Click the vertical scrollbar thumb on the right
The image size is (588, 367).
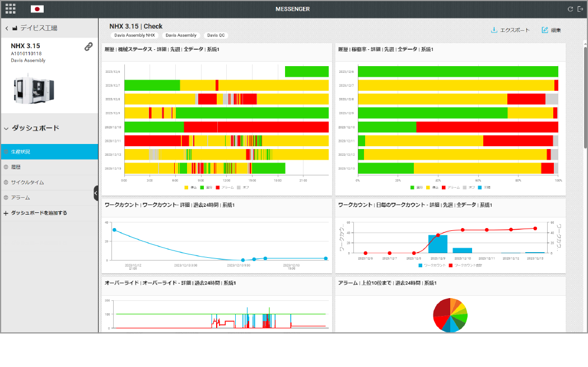click(x=585, y=98)
